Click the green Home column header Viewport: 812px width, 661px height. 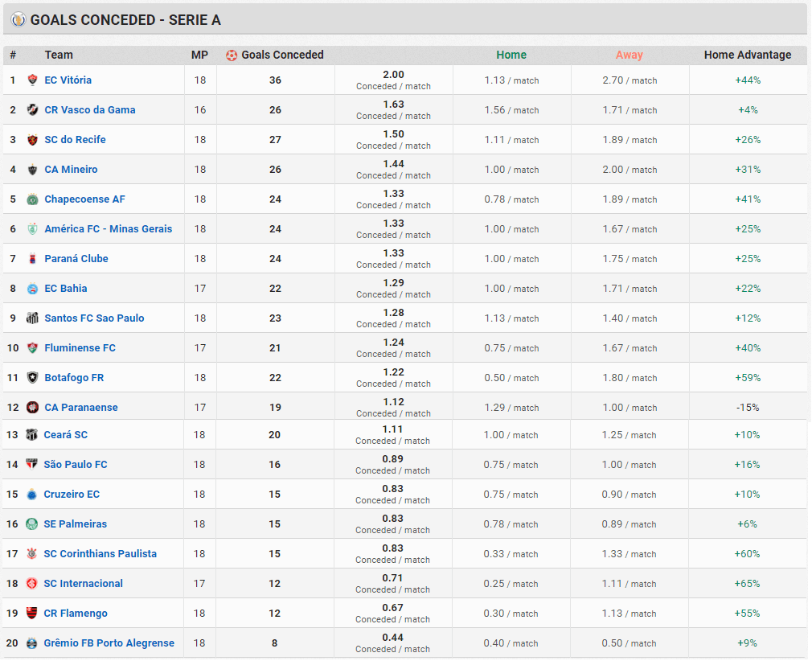tap(511, 55)
